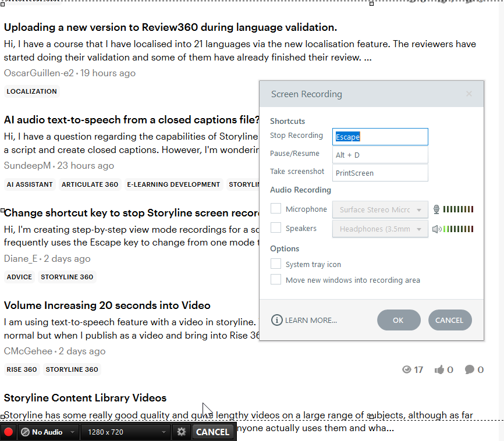The image size is (504, 441).
Task: Select the RISE 360 tag
Action: [x=22, y=369]
